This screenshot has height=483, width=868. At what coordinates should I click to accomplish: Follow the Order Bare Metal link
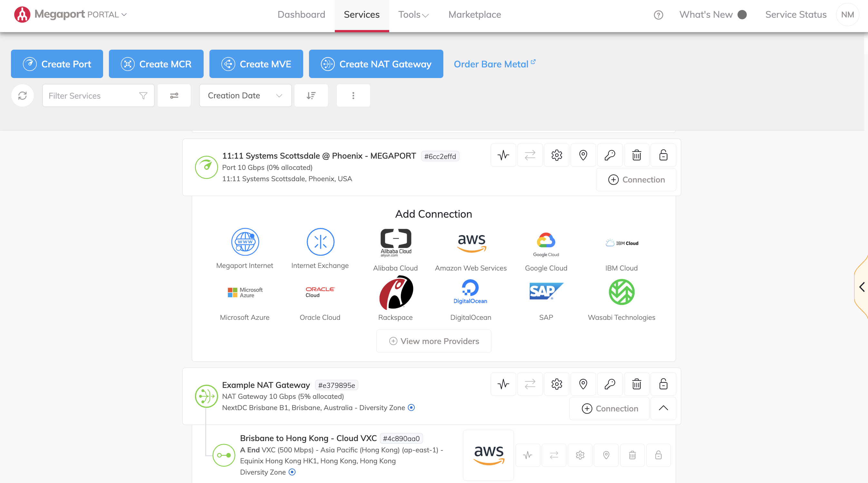pyautogui.click(x=491, y=64)
